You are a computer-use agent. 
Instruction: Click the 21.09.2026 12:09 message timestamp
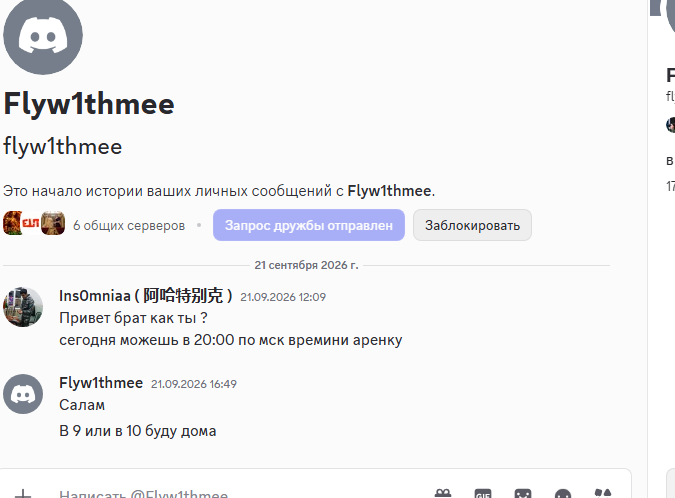point(283,297)
